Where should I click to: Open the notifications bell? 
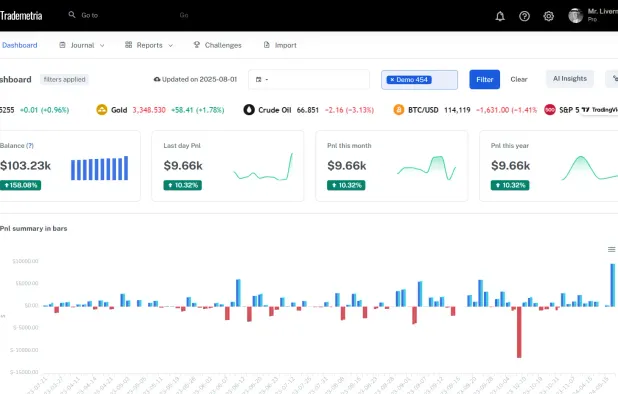[500, 16]
